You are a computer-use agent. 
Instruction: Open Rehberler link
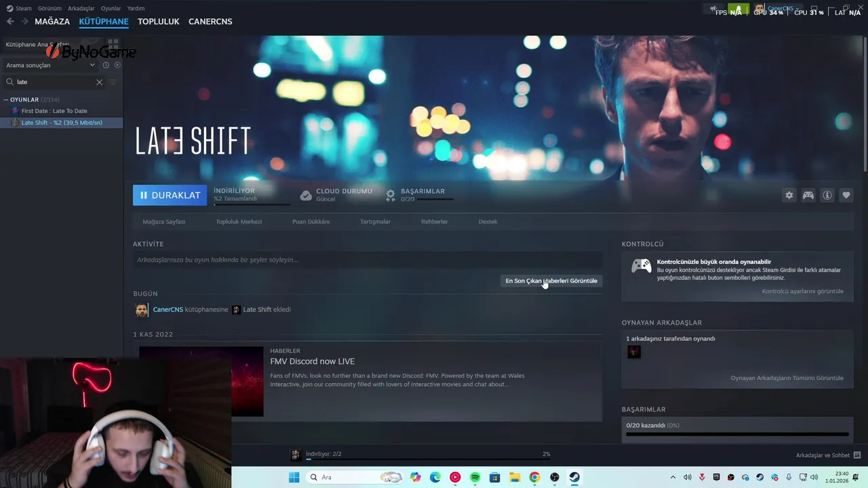pos(435,222)
